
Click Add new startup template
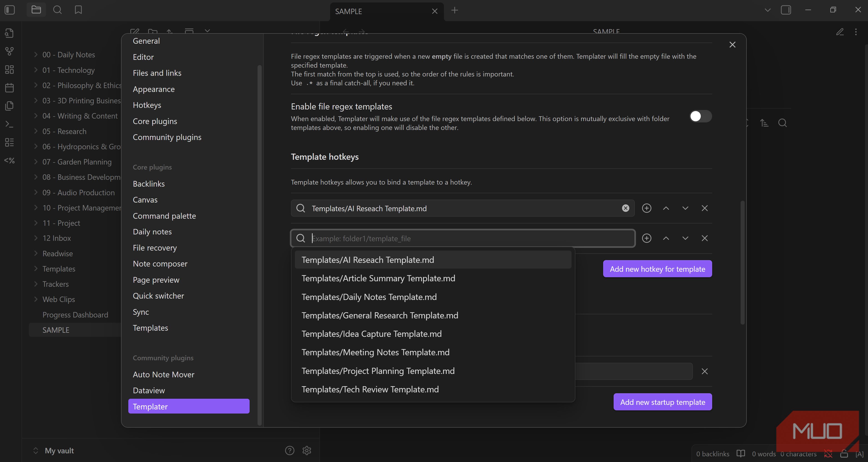663,402
